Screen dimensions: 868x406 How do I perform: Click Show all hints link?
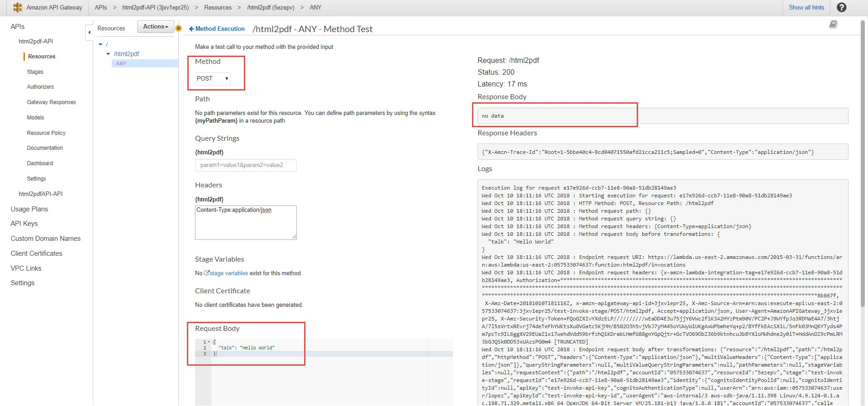[806, 7]
